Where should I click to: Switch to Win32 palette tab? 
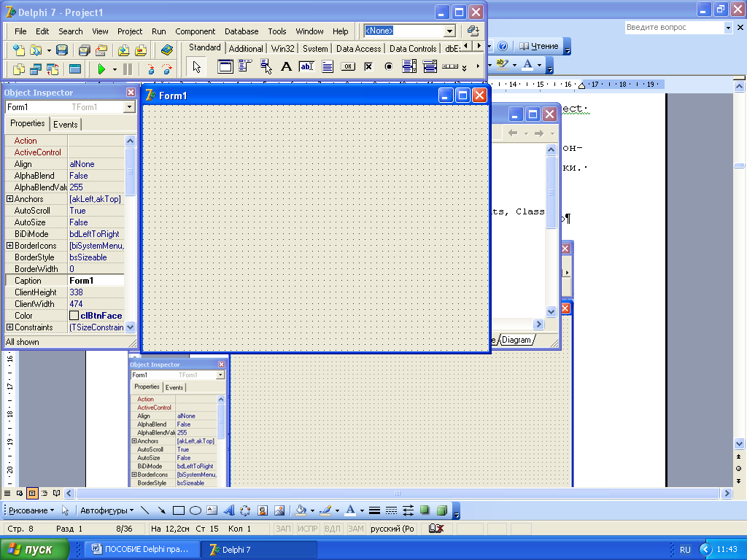282,49
